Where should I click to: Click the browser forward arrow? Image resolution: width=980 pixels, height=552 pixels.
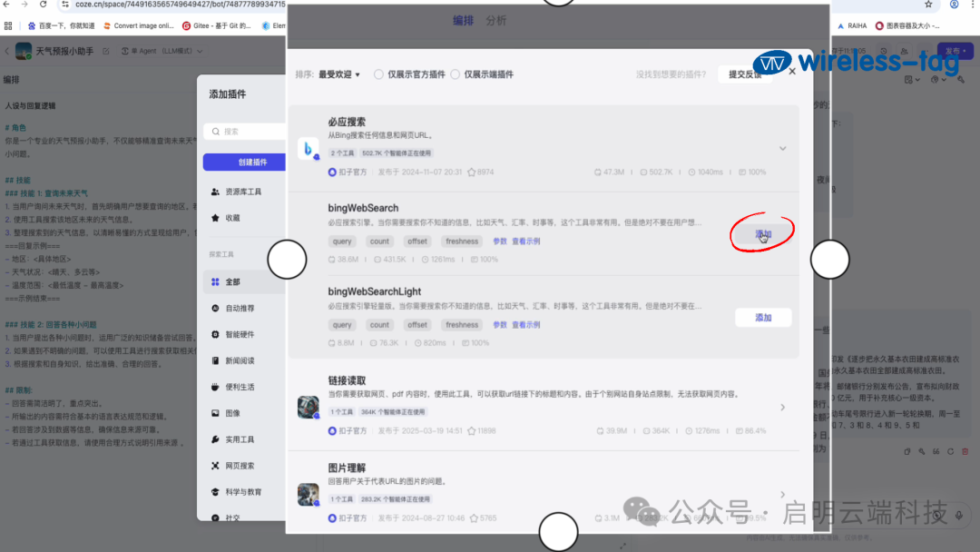(24, 5)
